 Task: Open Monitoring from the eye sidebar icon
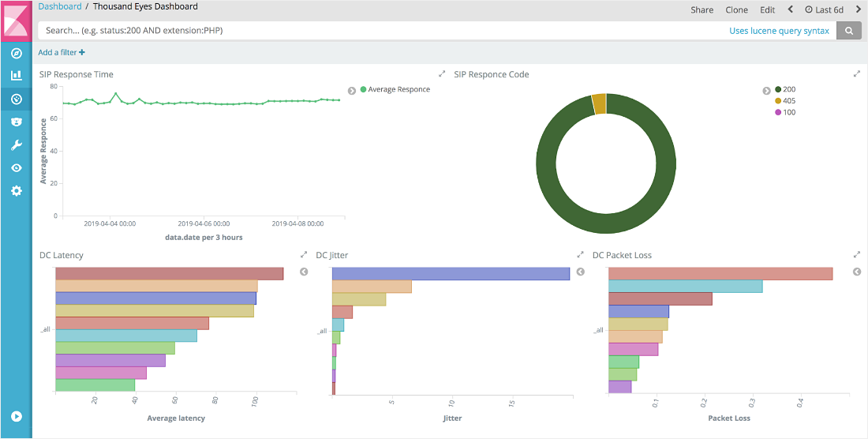point(16,168)
